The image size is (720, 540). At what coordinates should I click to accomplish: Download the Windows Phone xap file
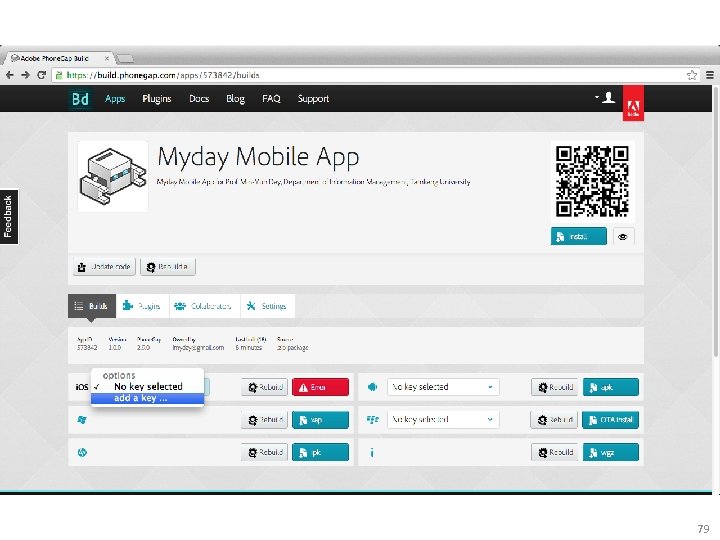point(320,420)
